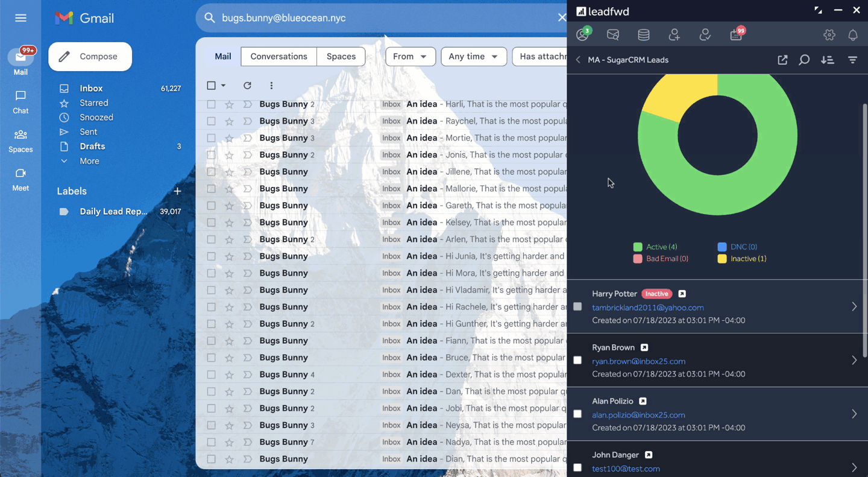Open Chat in the Gmail side rail
Screen dimensions: 868x477
(x=20, y=103)
